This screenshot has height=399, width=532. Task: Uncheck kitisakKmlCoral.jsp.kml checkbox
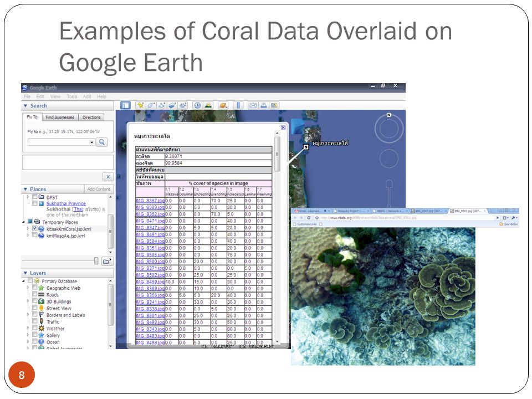click(34, 228)
